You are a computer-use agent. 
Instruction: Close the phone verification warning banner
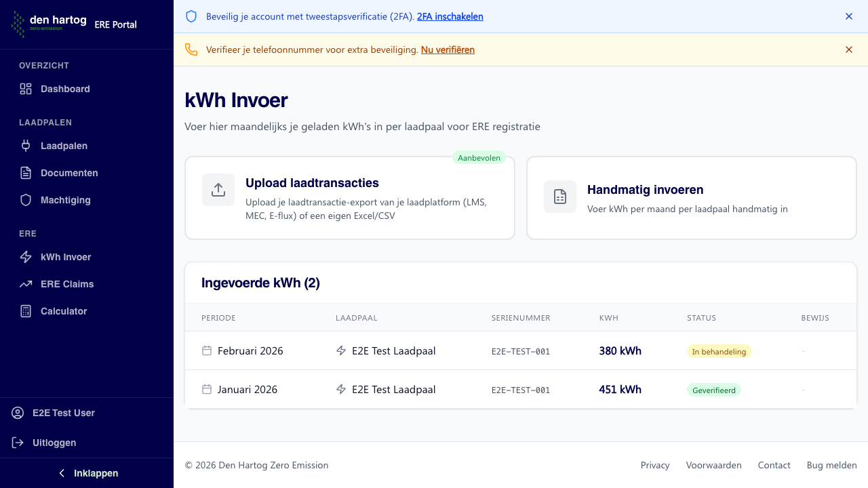[848, 49]
